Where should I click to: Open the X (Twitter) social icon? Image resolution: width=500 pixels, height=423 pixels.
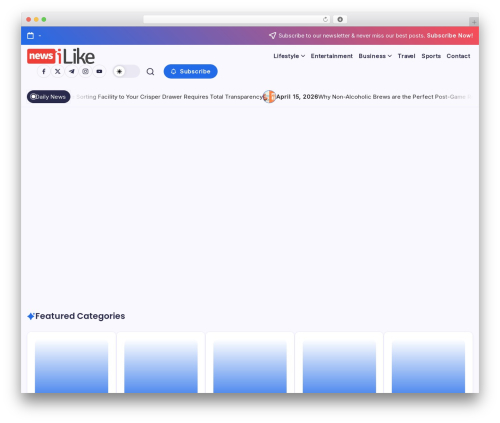[x=58, y=71]
